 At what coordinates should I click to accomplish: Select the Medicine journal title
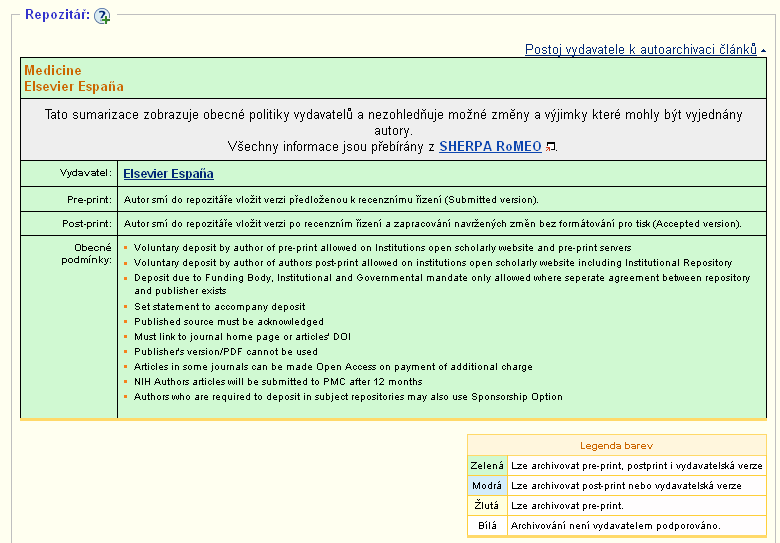[52, 70]
